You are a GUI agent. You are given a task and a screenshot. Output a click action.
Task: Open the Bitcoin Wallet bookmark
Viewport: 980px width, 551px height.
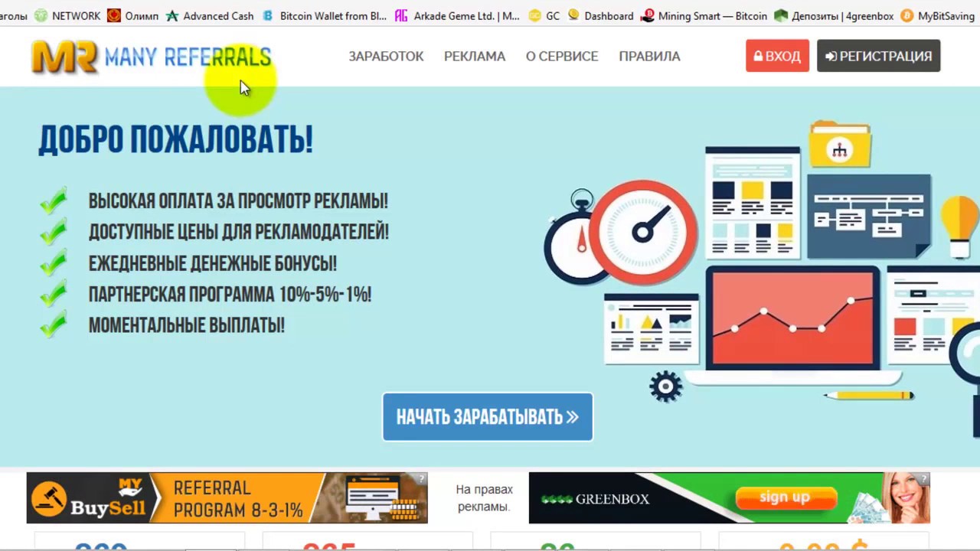coord(324,15)
